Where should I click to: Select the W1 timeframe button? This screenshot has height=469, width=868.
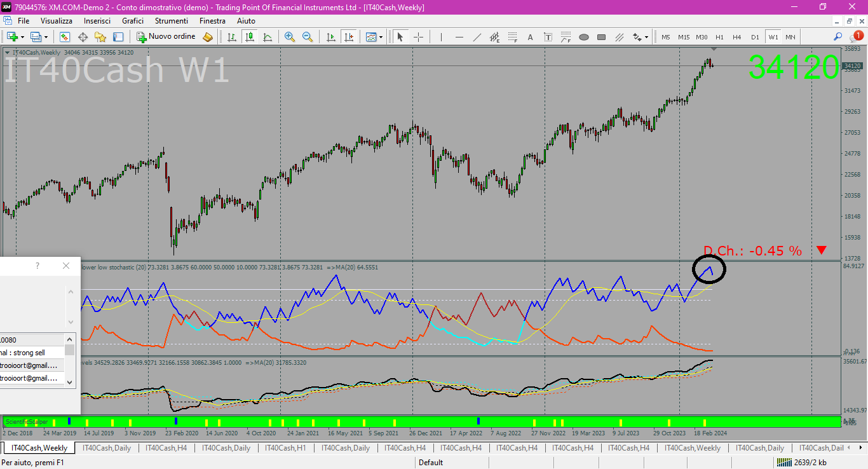(x=773, y=37)
